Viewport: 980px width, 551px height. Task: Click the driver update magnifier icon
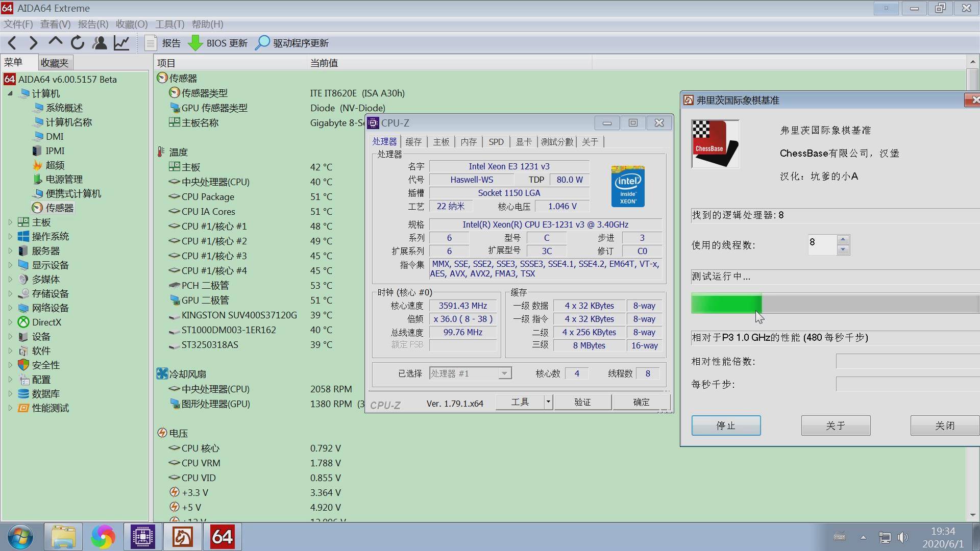coord(262,43)
